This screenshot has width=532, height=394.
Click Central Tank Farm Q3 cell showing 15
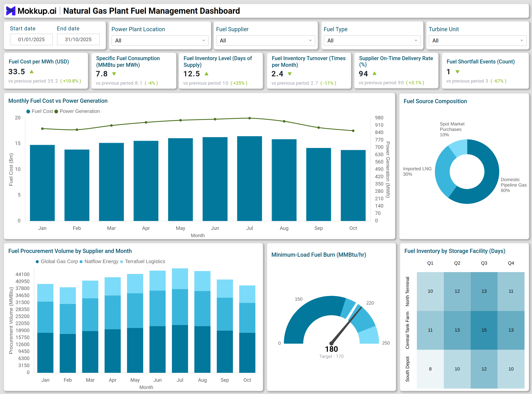coord(484,330)
